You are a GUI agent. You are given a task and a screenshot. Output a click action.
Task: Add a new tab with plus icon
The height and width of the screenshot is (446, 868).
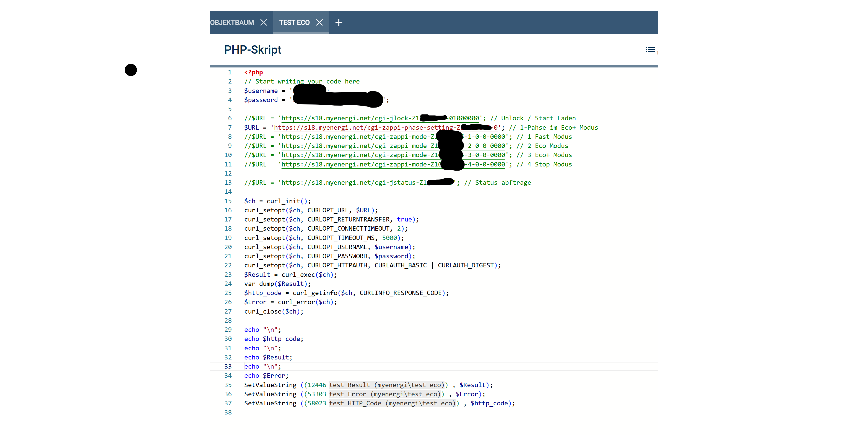[x=339, y=23]
